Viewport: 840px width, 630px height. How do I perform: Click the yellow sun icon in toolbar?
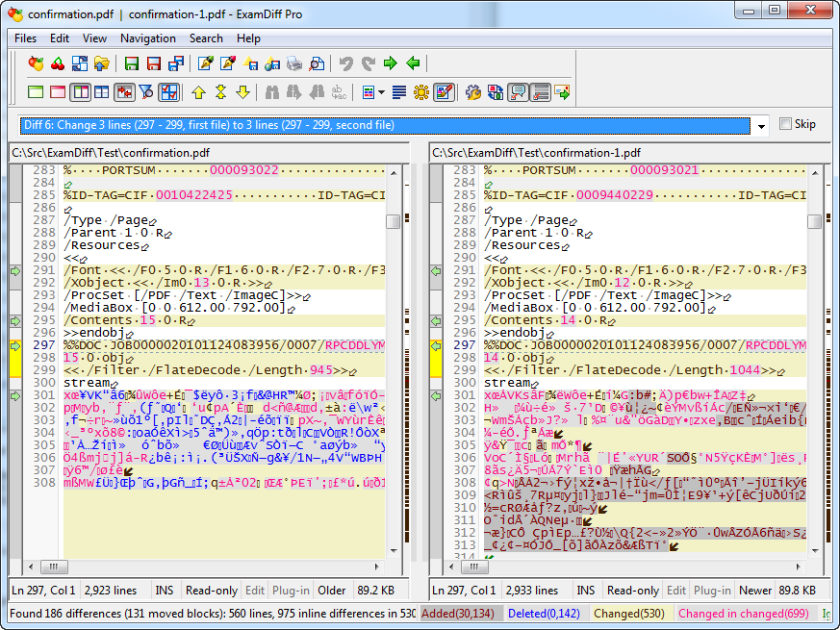pyautogui.click(x=421, y=92)
